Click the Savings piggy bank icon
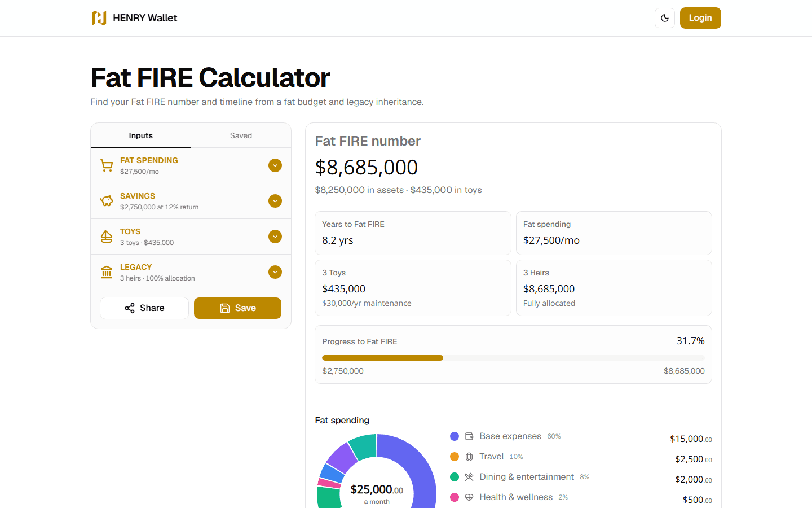Image resolution: width=812 pixels, height=508 pixels. pyautogui.click(x=107, y=201)
